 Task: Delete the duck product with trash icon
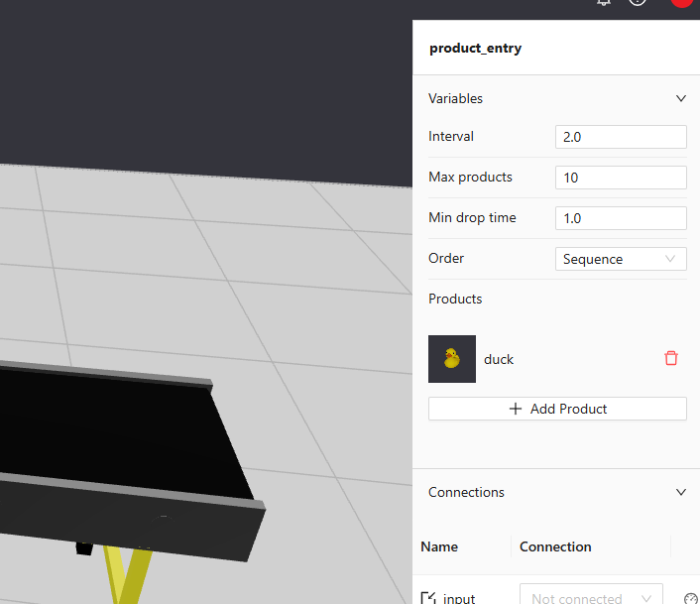tap(671, 358)
